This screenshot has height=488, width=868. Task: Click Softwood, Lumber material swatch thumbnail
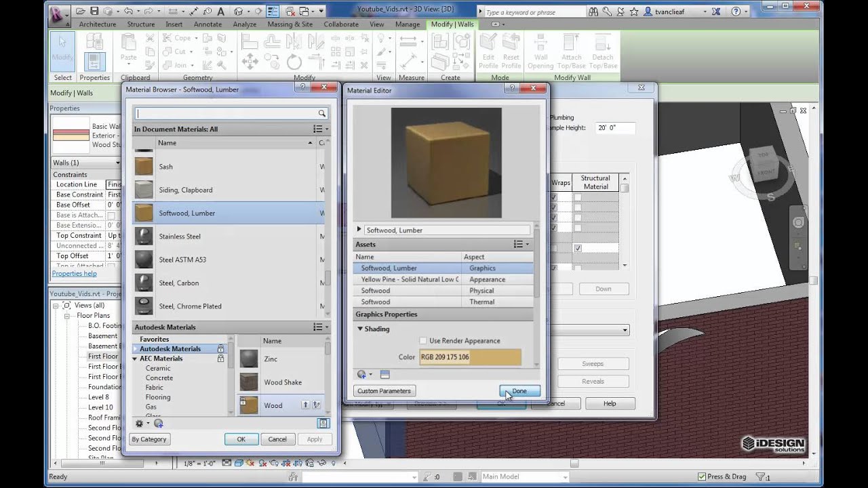point(144,213)
